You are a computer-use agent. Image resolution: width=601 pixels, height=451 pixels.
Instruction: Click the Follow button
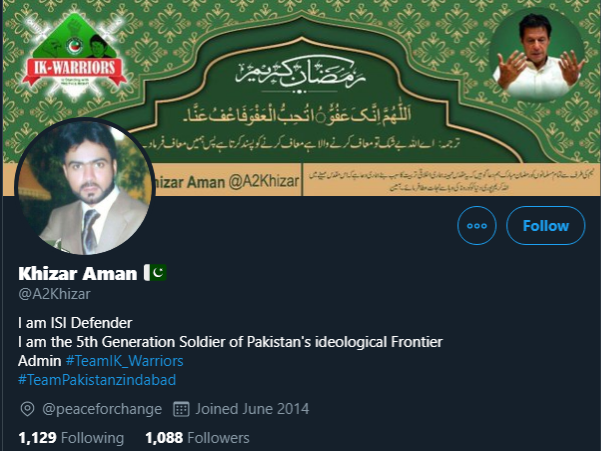545,225
